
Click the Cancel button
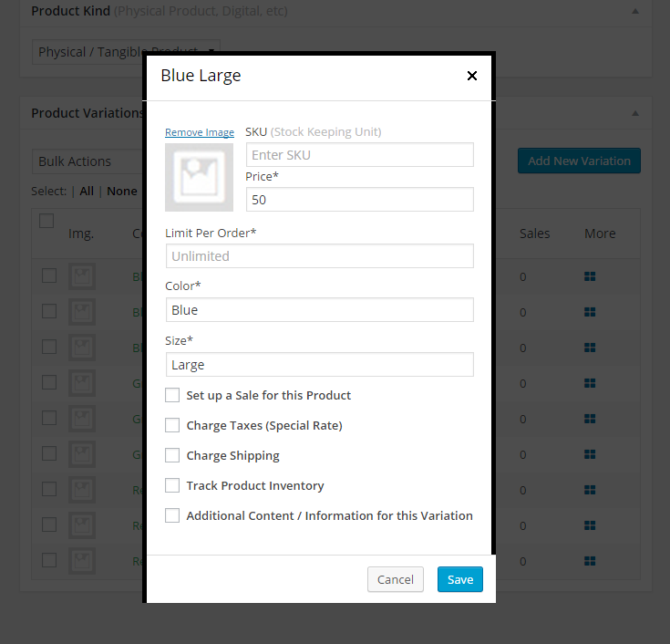[396, 579]
